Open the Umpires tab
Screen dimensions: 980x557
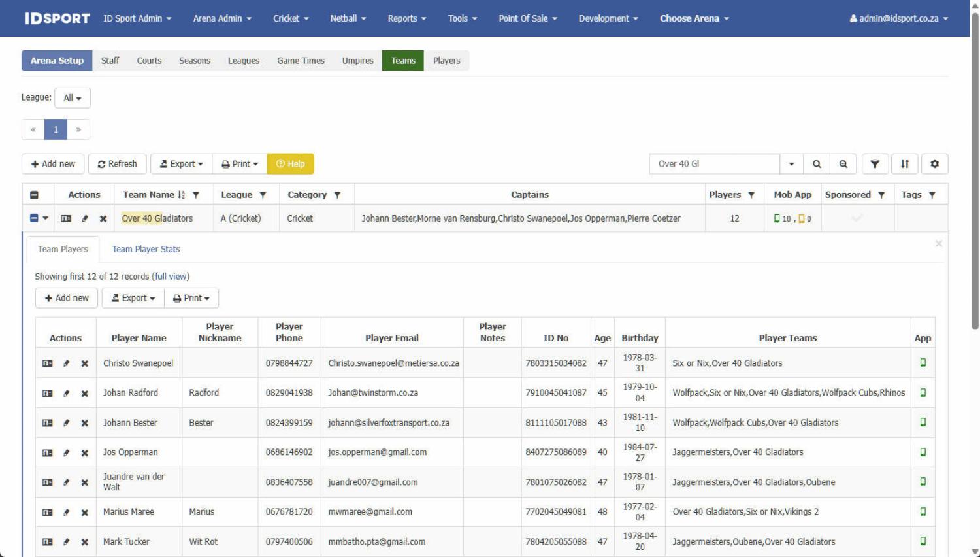coord(358,61)
